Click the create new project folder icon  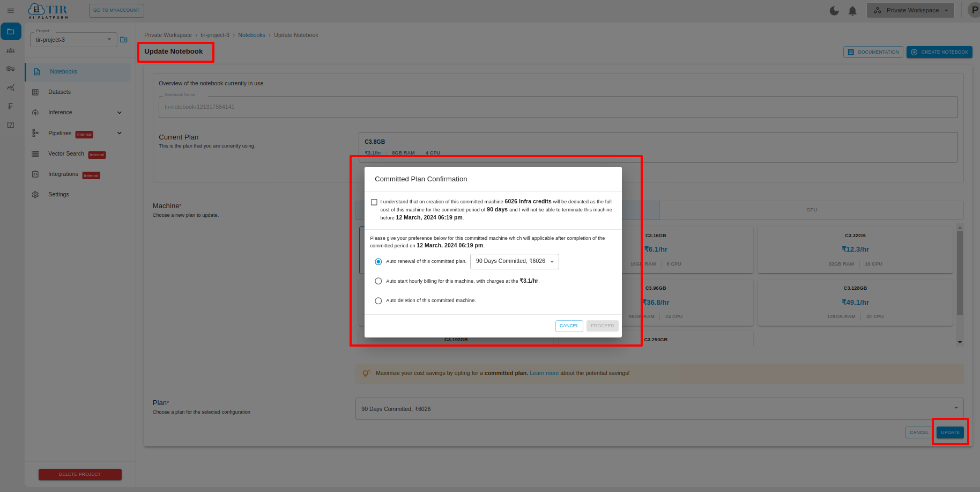click(124, 40)
